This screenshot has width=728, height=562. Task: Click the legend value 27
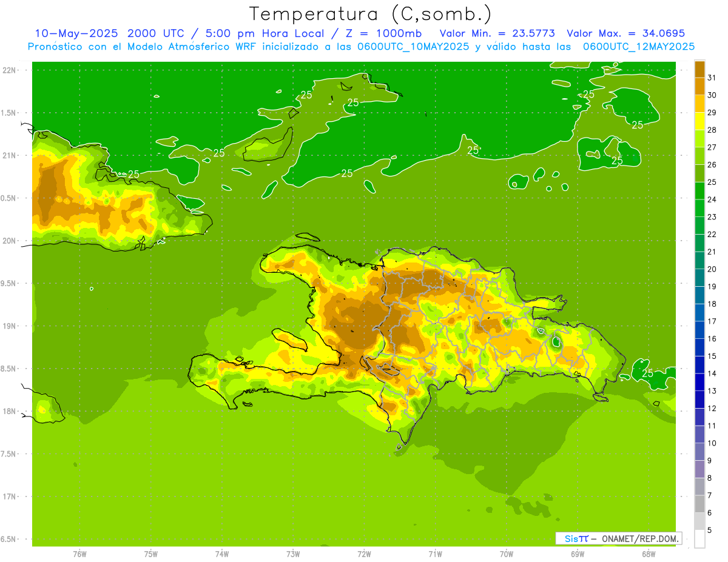(x=712, y=147)
